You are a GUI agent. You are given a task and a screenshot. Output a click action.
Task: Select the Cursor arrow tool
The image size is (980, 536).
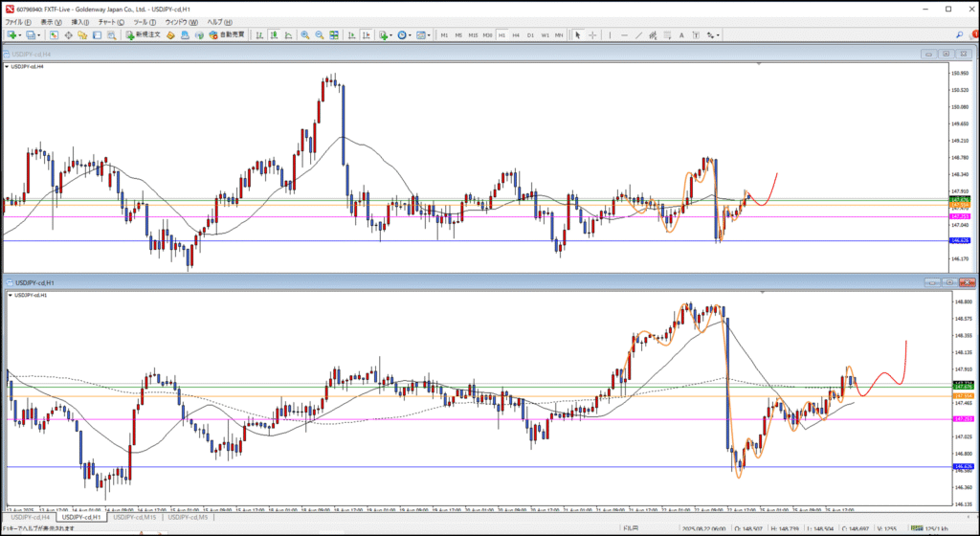tap(577, 35)
